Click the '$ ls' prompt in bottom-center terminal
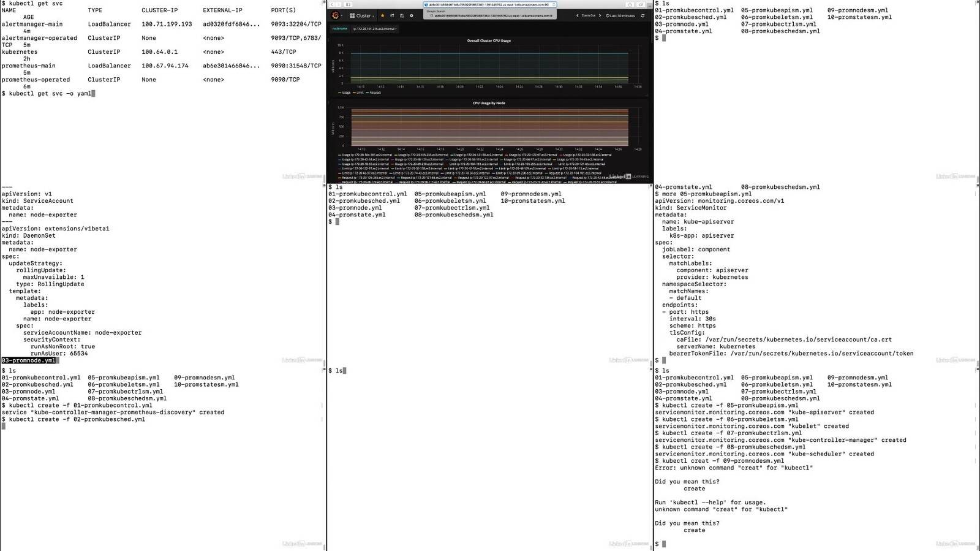 click(x=336, y=371)
